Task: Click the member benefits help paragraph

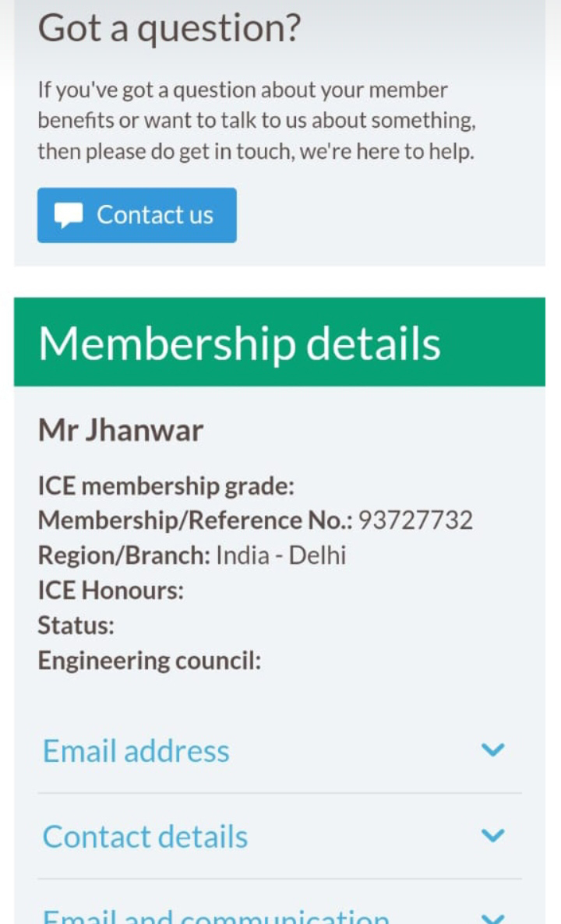Action: [257, 121]
